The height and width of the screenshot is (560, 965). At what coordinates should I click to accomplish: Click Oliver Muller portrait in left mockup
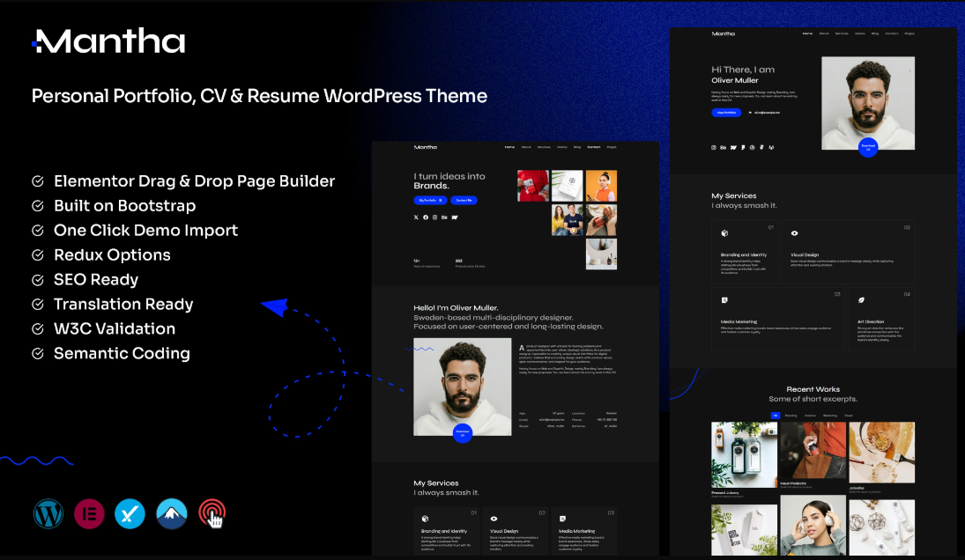[462, 387]
